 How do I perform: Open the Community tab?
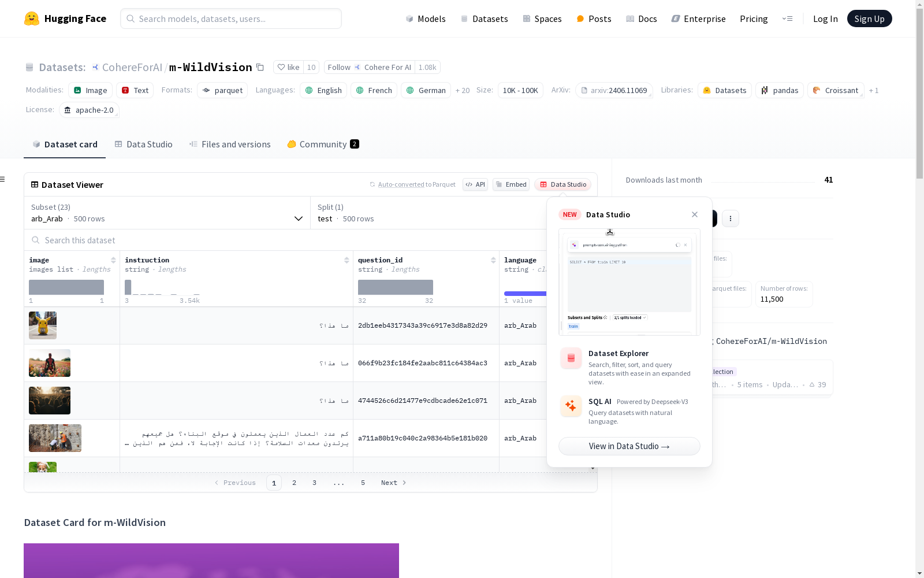pos(323,144)
